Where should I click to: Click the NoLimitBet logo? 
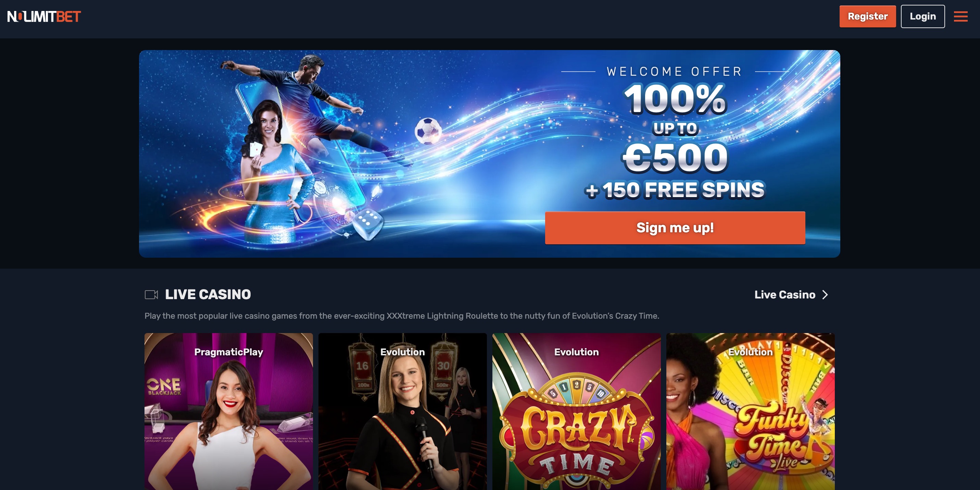(x=44, y=16)
